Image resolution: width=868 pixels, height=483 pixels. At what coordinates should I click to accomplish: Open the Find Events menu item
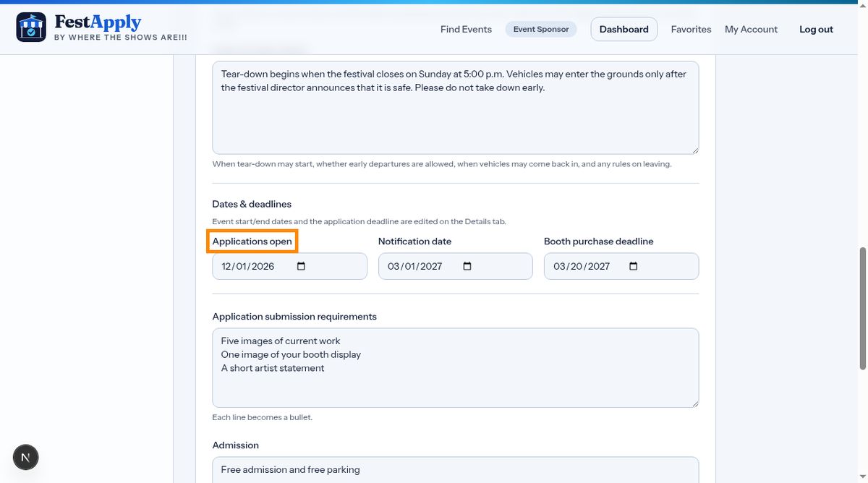tap(466, 29)
